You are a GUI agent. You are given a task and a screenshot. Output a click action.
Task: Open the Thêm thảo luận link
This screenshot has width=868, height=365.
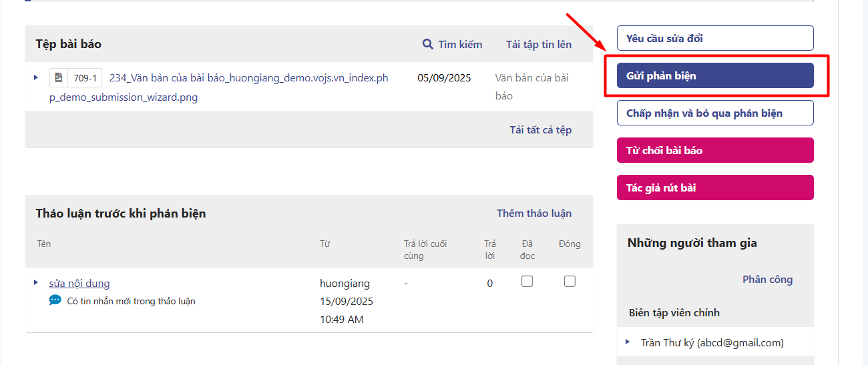(533, 213)
